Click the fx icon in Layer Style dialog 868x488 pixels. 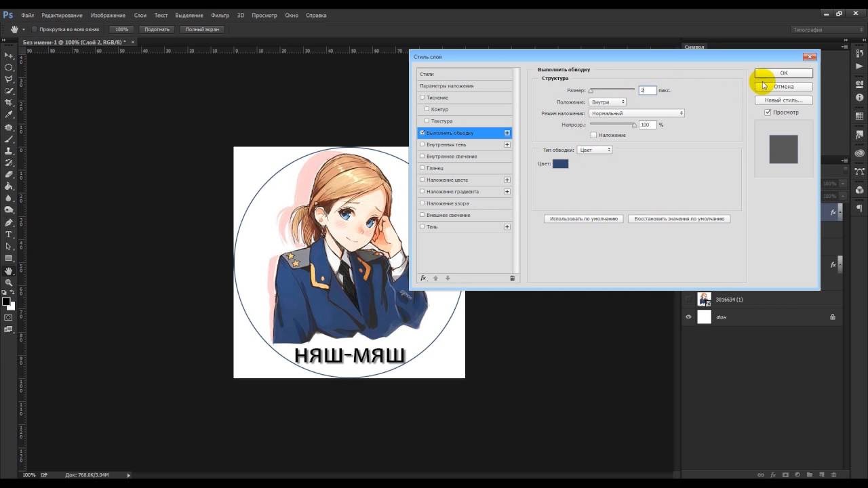coord(423,278)
